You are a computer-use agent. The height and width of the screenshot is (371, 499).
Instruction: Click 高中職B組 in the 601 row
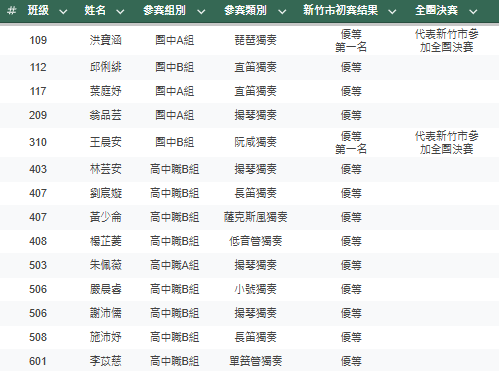click(175, 361)
